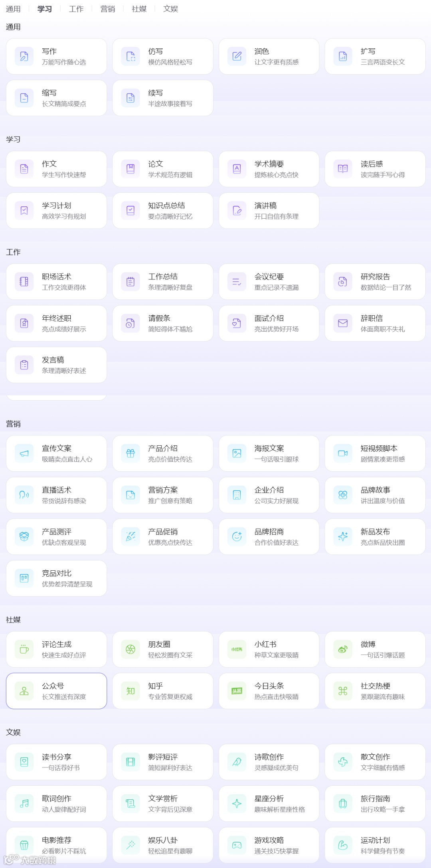The width and height of the screenshot is (431, 868).
Task: Choose the 评论生成 template
Action: click(x=56, y=649)
